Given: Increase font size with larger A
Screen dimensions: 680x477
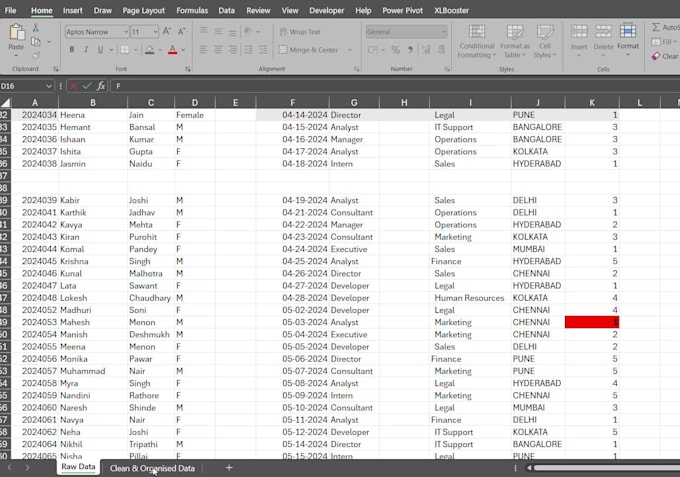Looking at the screenshot, I should coord(167,31).
